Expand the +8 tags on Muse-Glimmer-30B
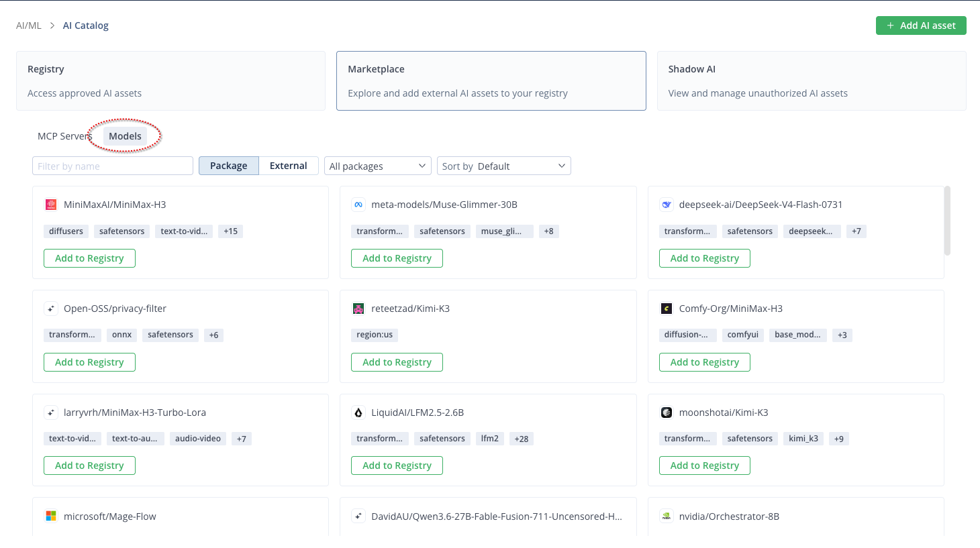Image resolution: width=980 pixels, height=548 pixels. (549, 231)
